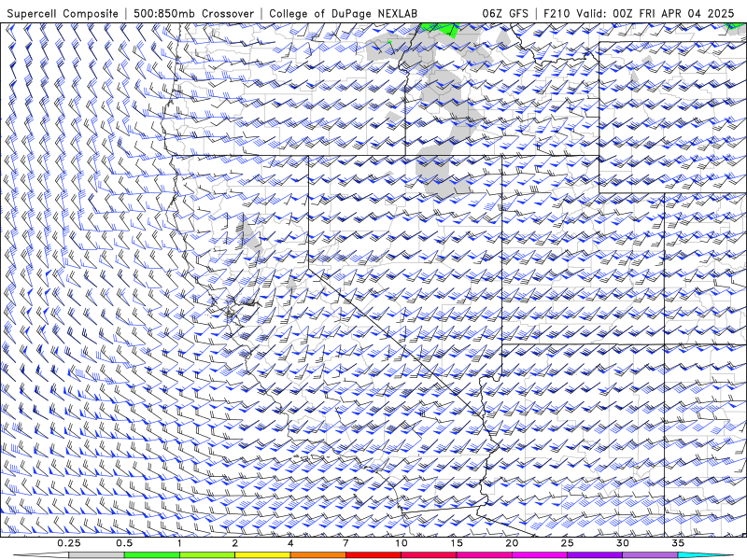Select the orange 4–7 color bar segment

tap(317, 555)
